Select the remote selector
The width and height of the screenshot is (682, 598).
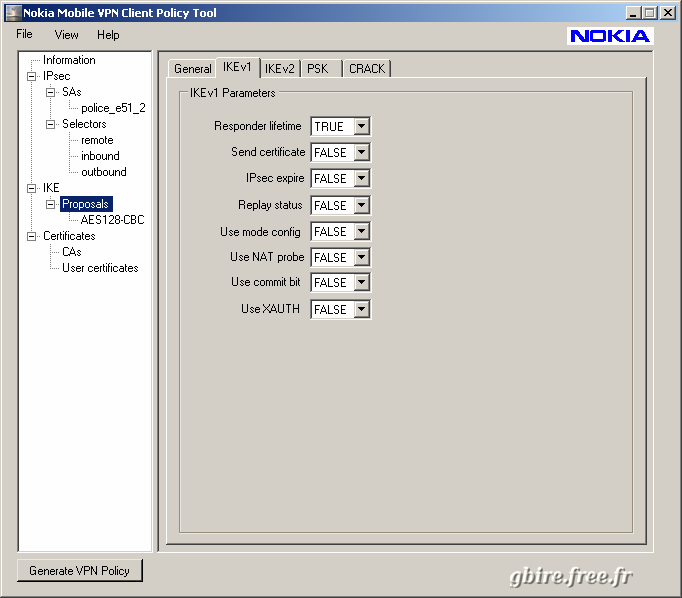97,140
